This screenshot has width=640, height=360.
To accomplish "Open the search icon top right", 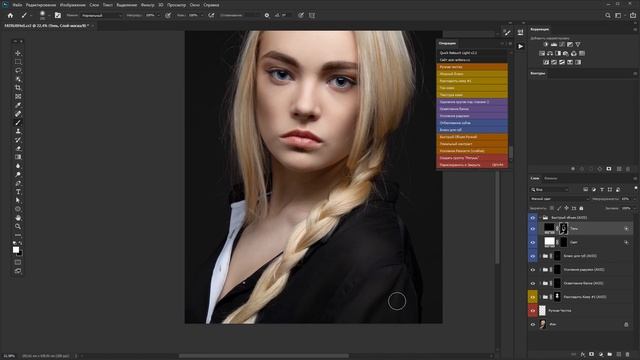I will (608, 16).
